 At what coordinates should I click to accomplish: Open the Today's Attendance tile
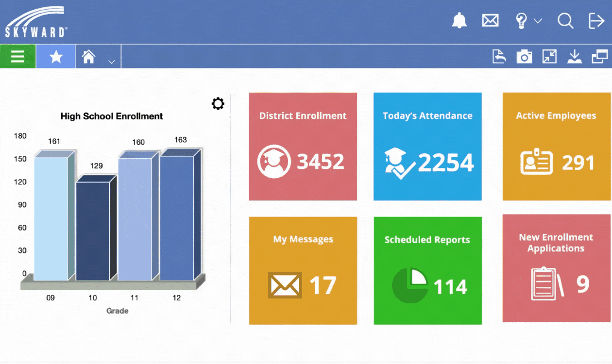(427, 147)
